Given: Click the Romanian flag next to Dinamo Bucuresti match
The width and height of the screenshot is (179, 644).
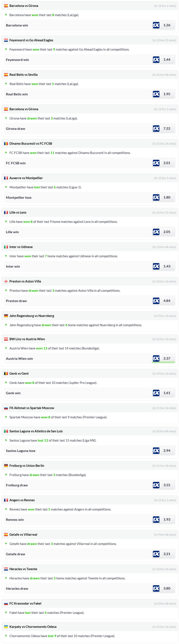Looking at the screenshot, I should pos(6,144).
